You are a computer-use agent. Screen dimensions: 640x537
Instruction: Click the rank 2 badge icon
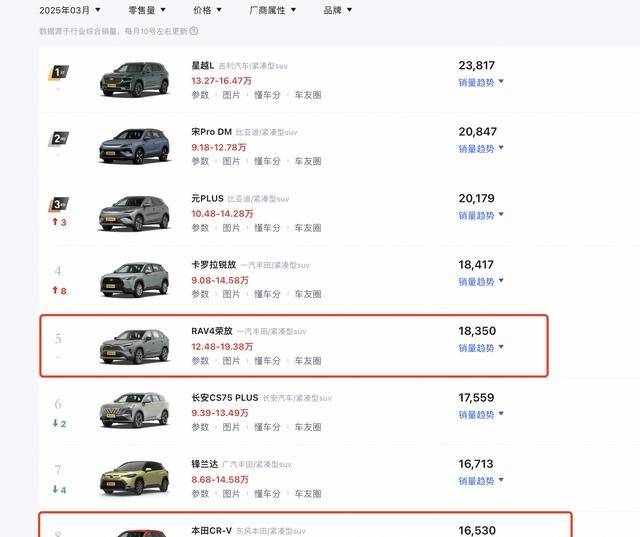click(x=59, y=139)
